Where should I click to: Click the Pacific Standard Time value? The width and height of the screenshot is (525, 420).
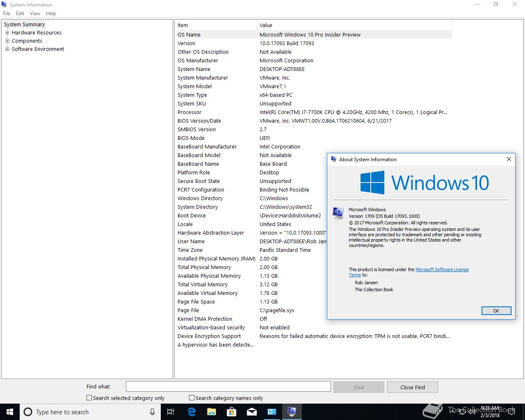pyautogui.click(x=285, y=250)
